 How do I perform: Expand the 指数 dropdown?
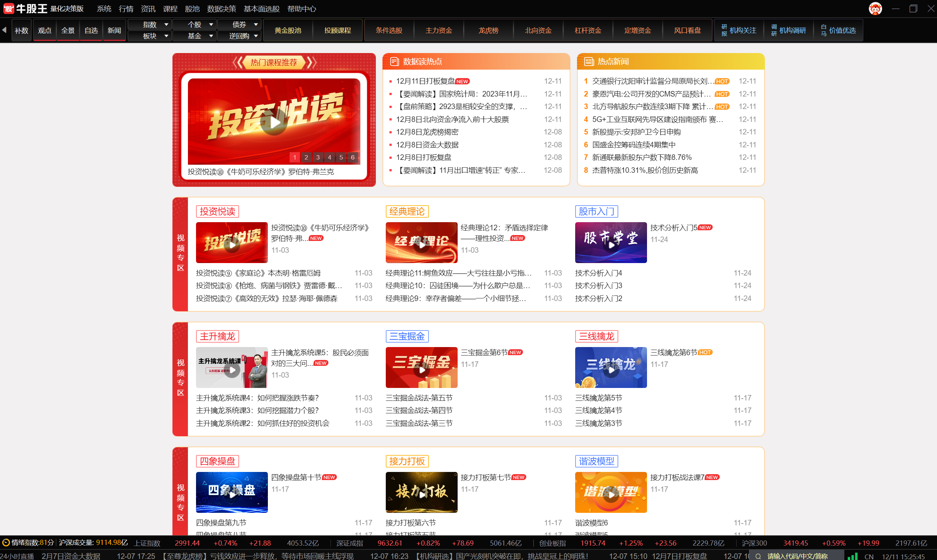tap(166, 25)
